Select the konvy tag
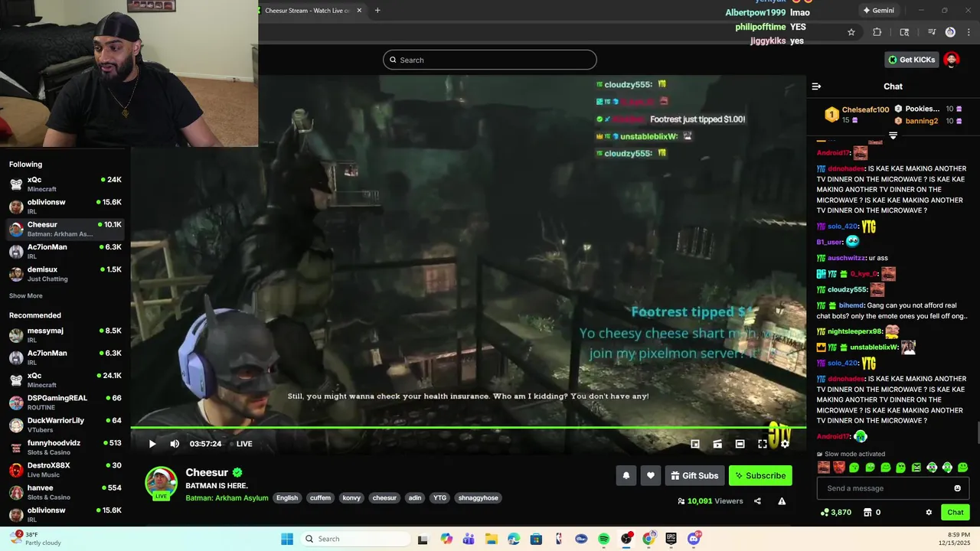The image size is (980, 551). (x=351, y=498)
